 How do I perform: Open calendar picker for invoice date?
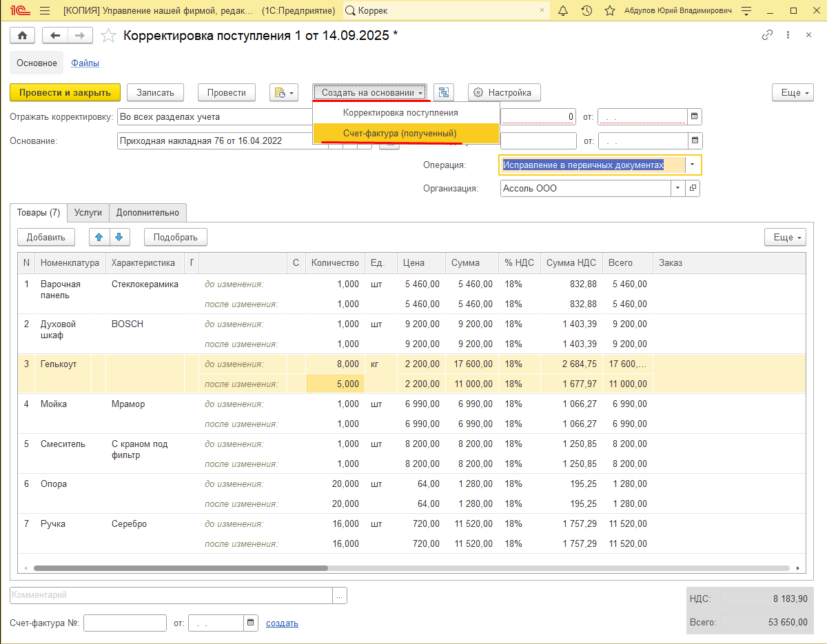click(252, 623)
